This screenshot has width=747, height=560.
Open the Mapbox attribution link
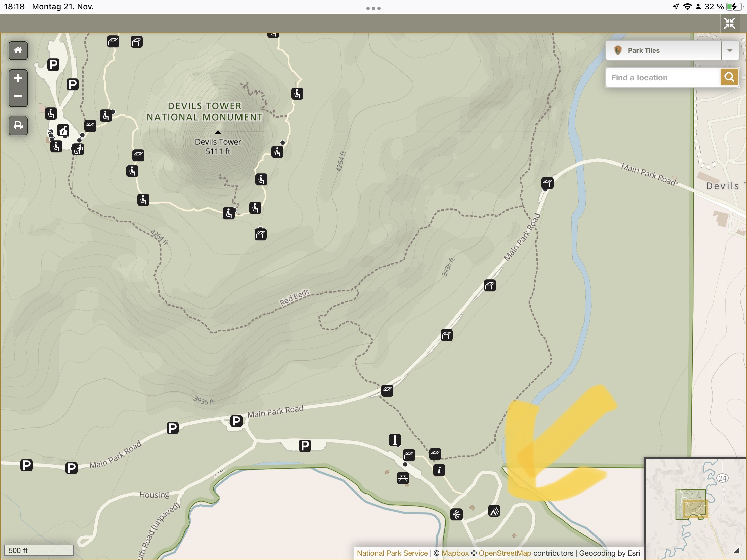click(x=455, y=553)
